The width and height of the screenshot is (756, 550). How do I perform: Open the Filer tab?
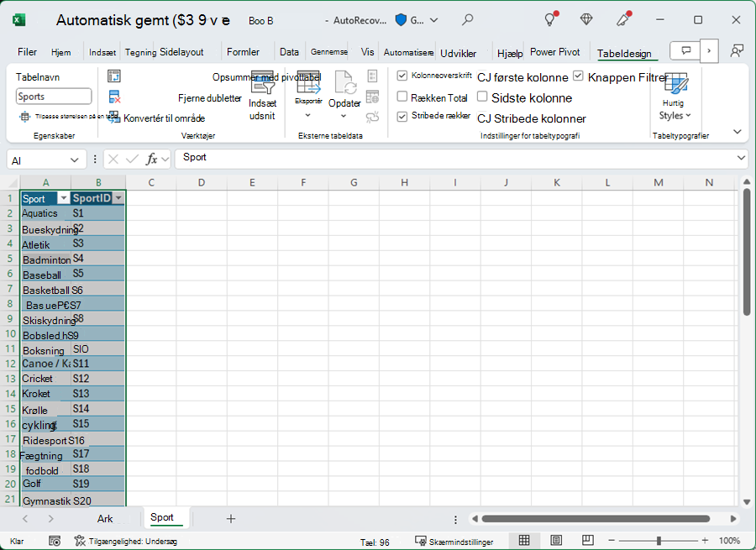pyautogui.click(x=27, y=52)
